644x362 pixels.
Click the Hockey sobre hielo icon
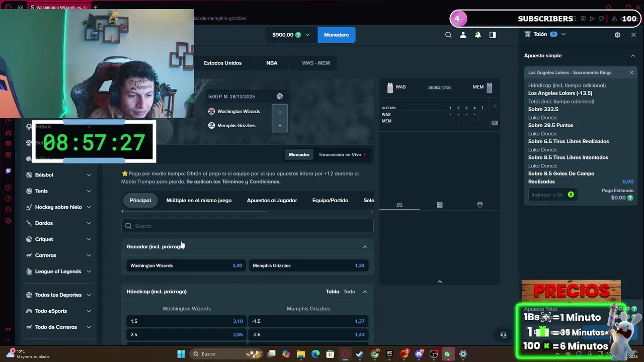(29, 207)
